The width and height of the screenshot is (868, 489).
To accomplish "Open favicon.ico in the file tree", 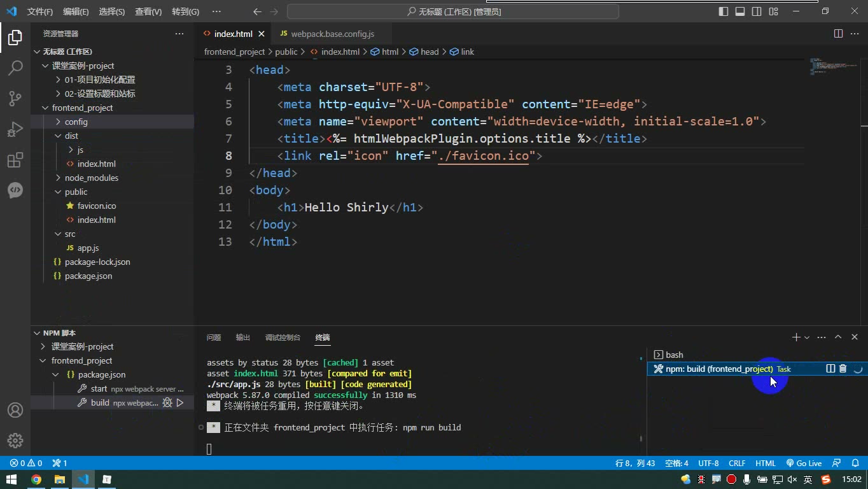I will [x=97, y=206].
